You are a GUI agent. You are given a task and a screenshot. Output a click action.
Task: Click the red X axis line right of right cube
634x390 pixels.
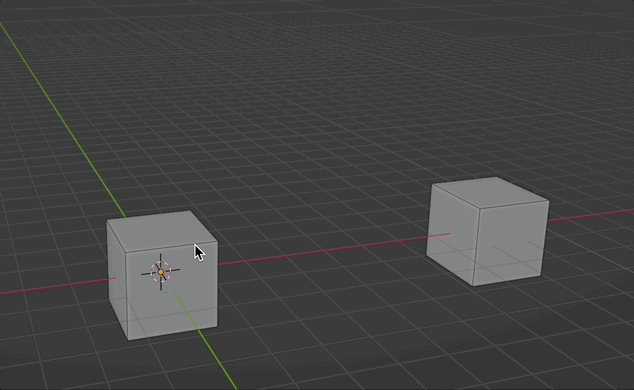tap(590, 216)
